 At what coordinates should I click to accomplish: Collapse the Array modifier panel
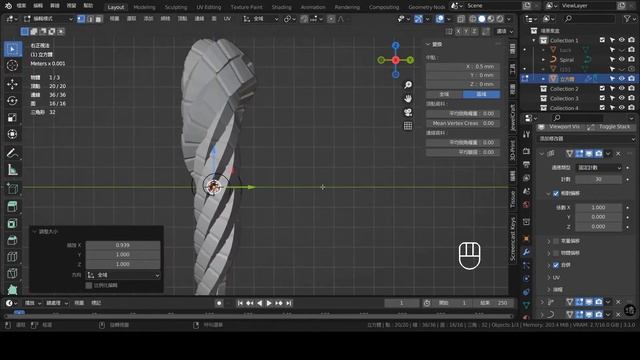click(542, 154)
